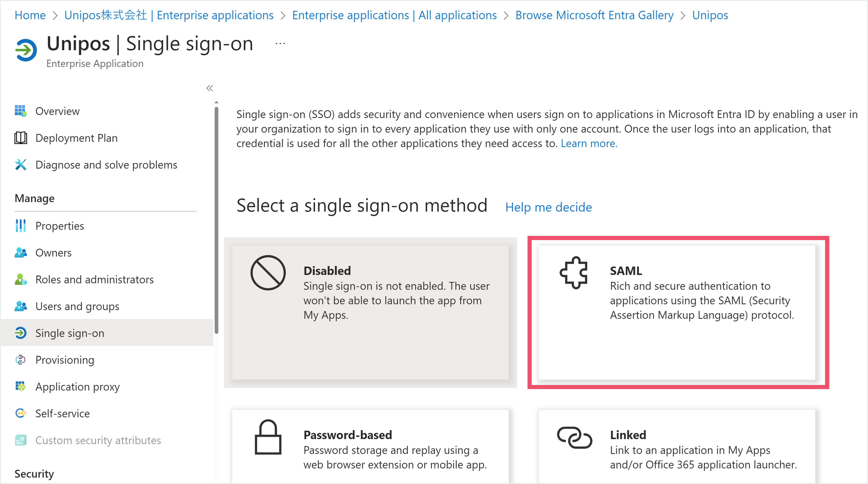Click the Owners people icon
This screenshot has width=868, height=484.
coord(20,252)
